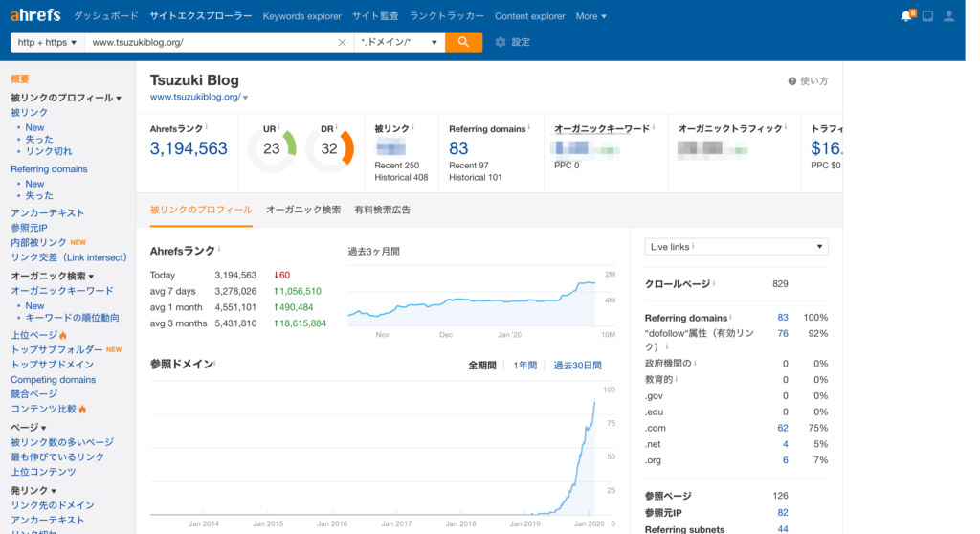Open アンカーテキスト under Referring domains
980x534 pixels.
[x=48, y=213]
